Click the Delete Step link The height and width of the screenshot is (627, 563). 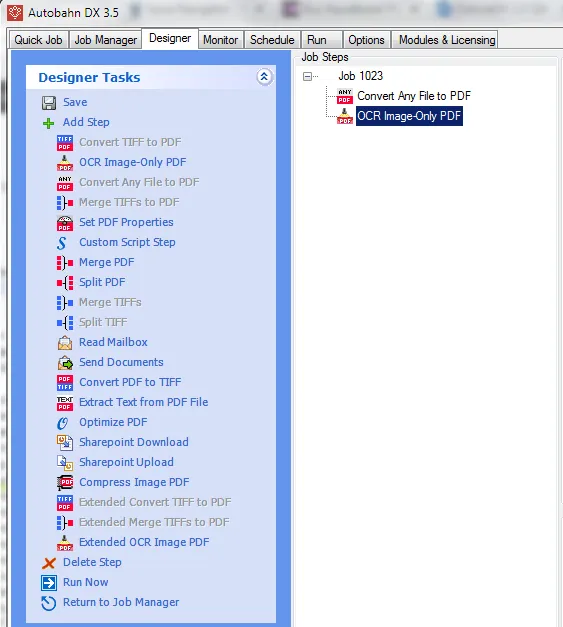(92, 562)
